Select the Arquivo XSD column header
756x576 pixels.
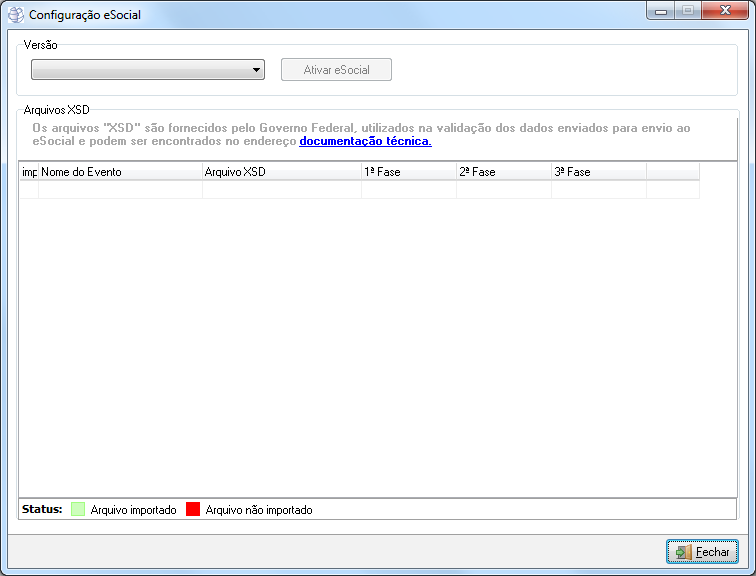[281, 172]
